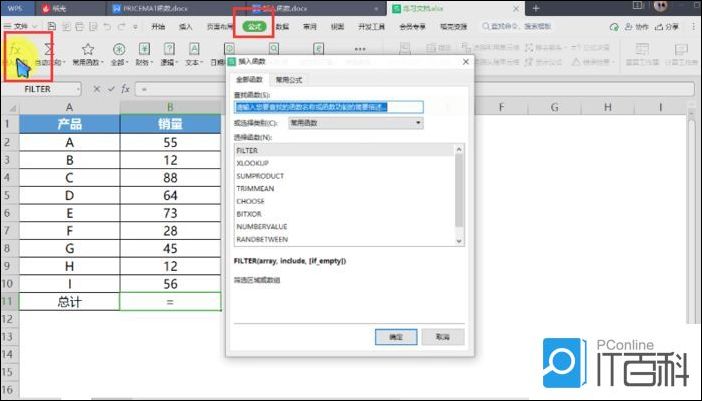Click the fx icon in formula bar
Viewport: 702px width, 401px height.
click(x=125, y=89)
